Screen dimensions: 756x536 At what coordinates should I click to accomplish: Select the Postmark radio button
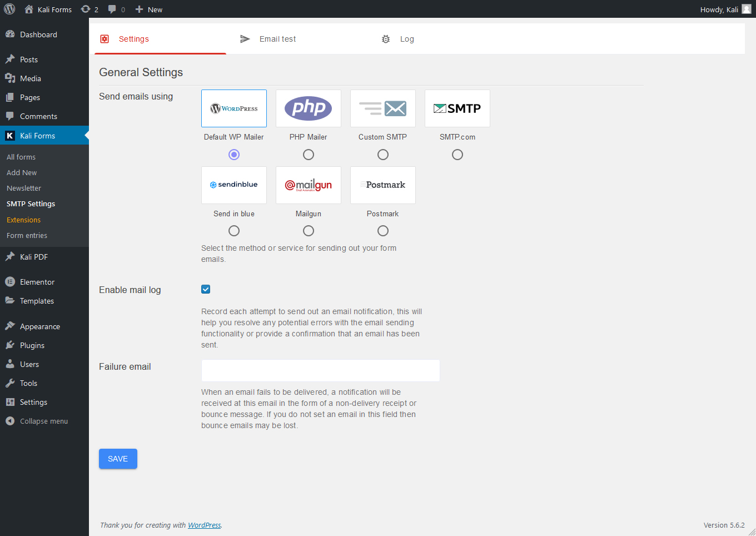(x=383, y=231)
